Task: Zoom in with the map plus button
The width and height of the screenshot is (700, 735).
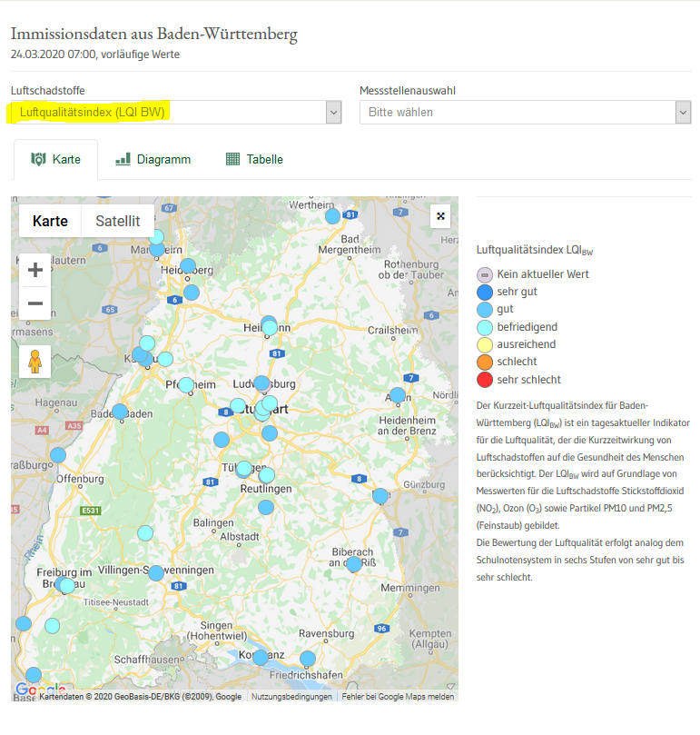Action: pyautogui.click(x=35, y=270)
